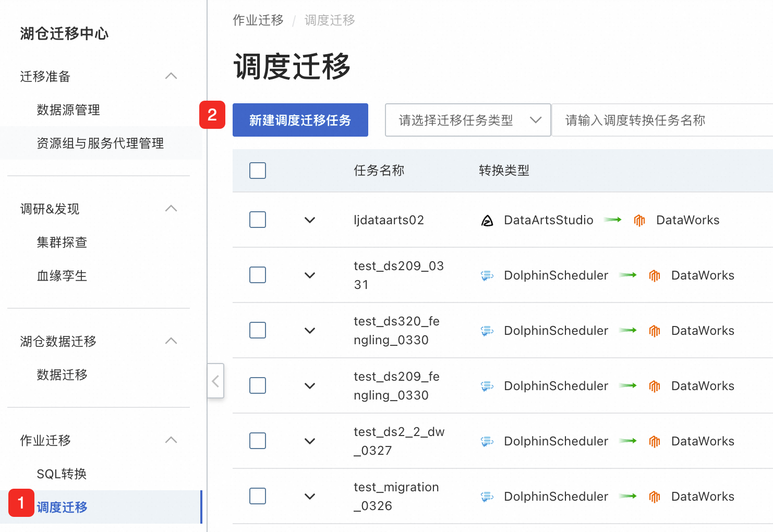This screenshot has height=532, width=773.
Task: Click the 作业迁移 breadcrumb link
Action: [258, 20]
